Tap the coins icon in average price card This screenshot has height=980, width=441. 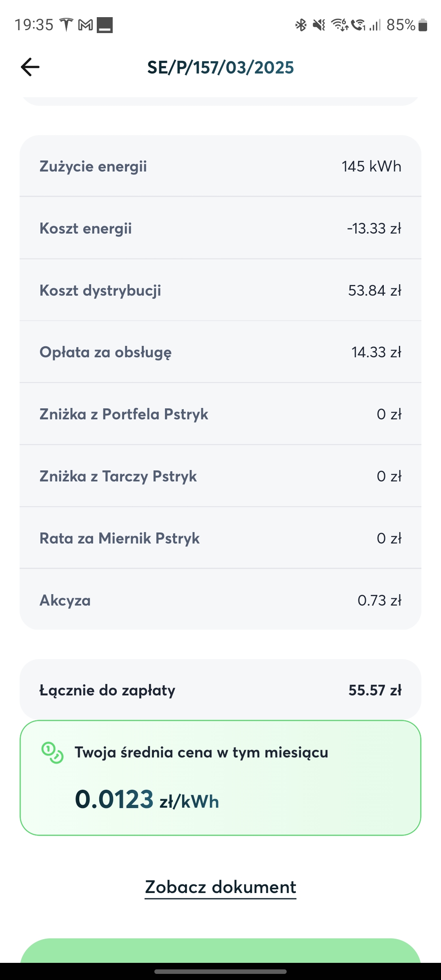click(x=52, y=753)
